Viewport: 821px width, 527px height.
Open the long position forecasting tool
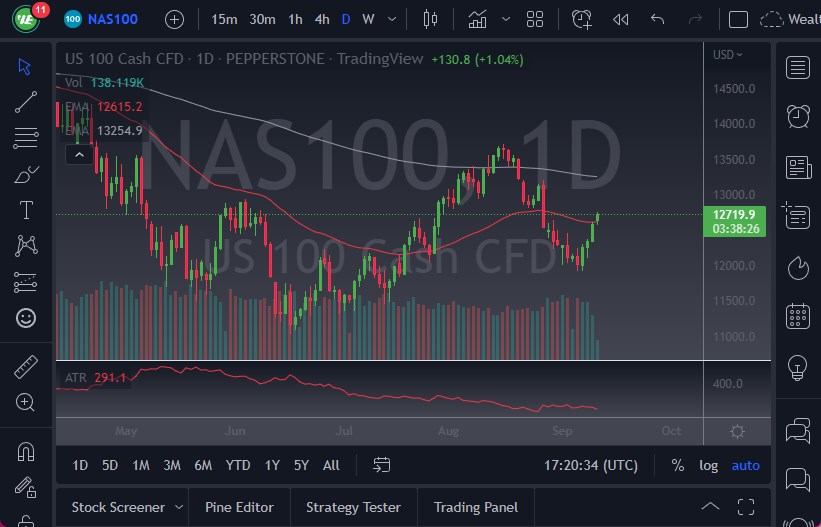coord(26,282)
